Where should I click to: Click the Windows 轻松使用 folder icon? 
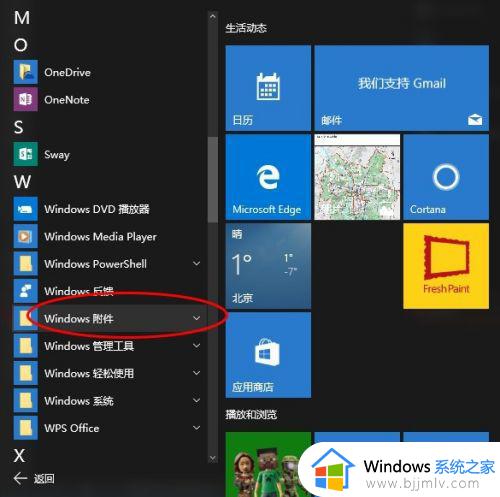(26, 373)
